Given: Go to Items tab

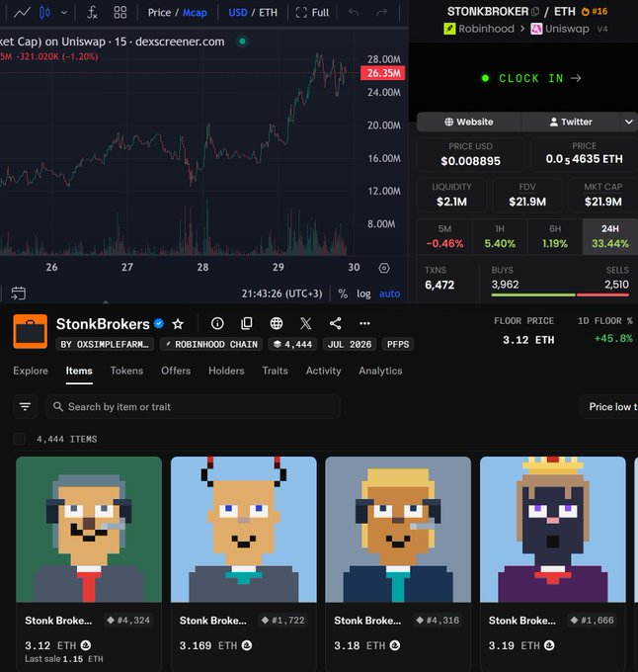Looking at the screenshot, I should [79, 371].
